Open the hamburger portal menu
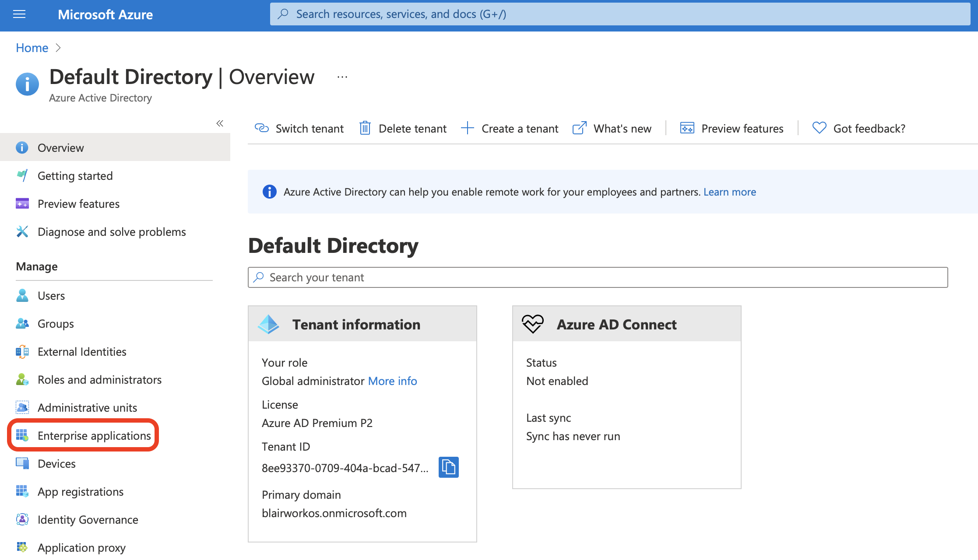 [x=19, y=14]
